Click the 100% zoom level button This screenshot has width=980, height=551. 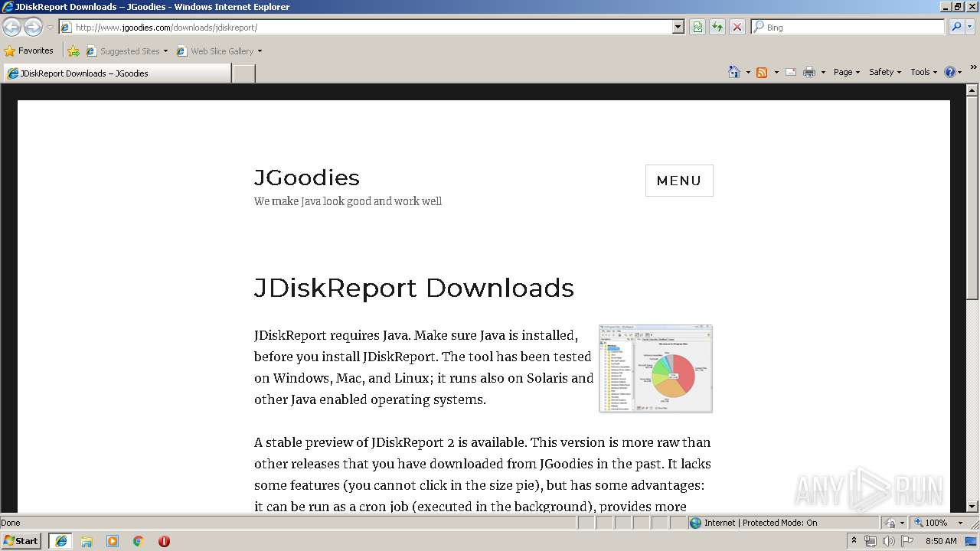pos(931,523)
